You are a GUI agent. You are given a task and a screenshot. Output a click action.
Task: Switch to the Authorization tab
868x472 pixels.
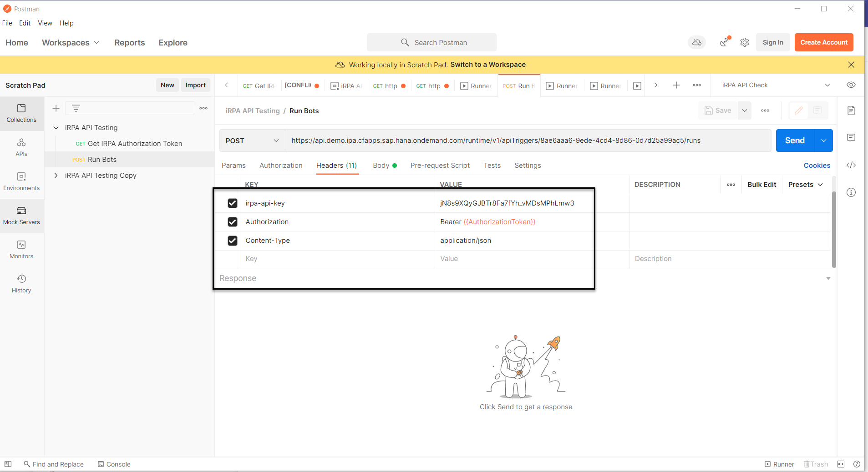[x=281, y=166]
